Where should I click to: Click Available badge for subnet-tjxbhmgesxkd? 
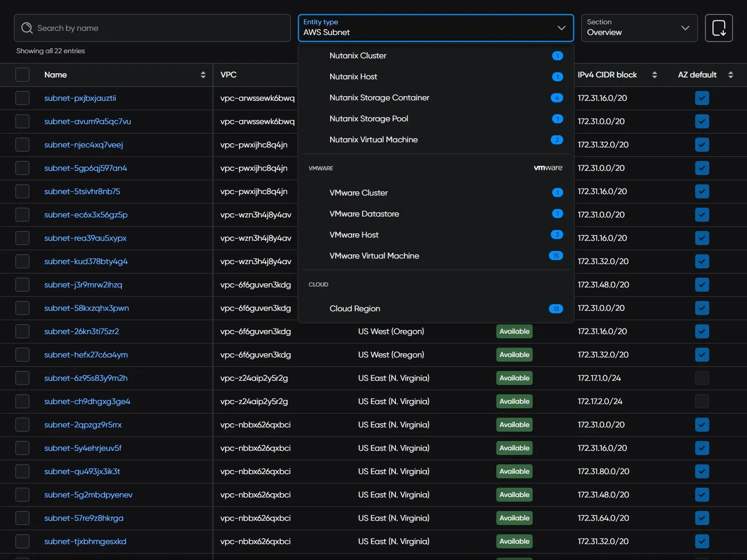pyautogui.click(x=514, y=541)
